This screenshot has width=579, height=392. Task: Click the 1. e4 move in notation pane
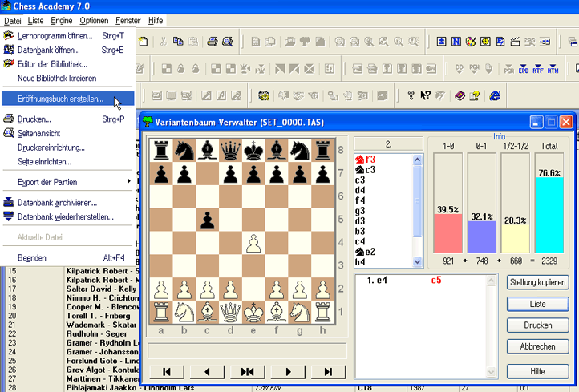pos(377,280)
